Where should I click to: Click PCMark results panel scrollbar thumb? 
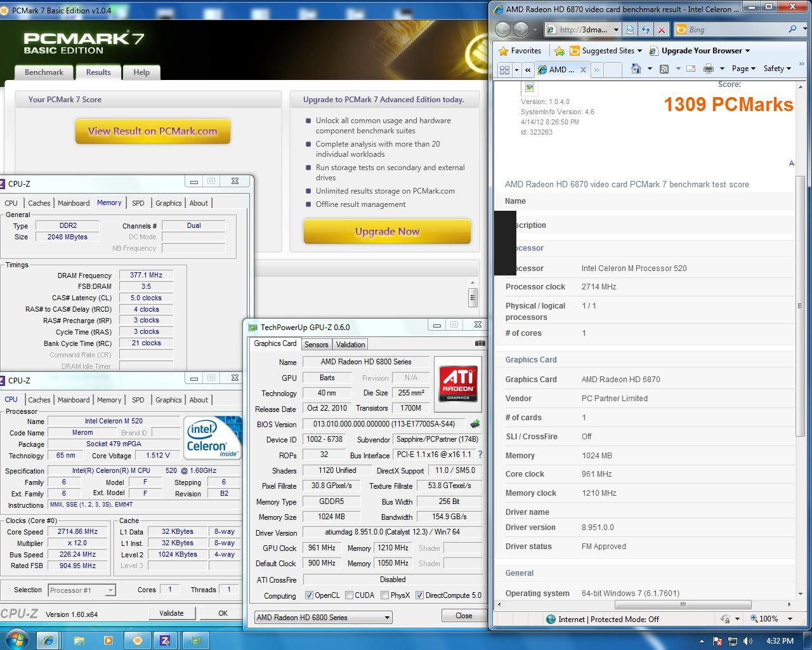point(473,297)
